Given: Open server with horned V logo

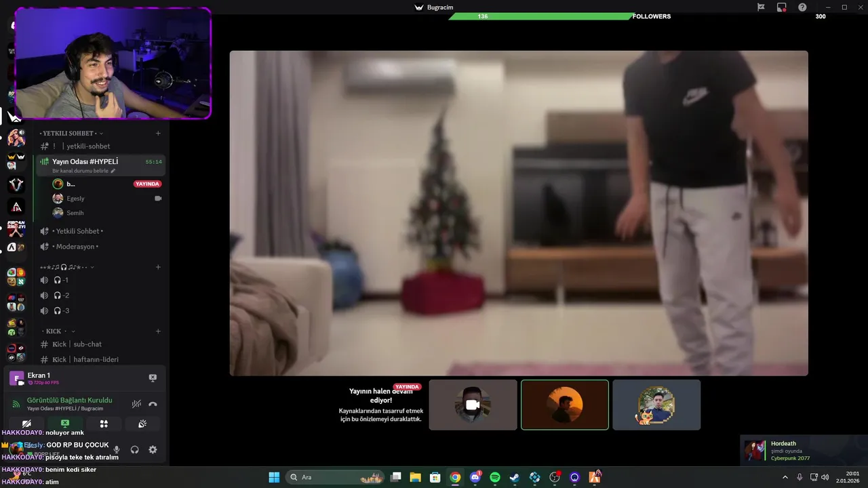Looking at the screenshot, I should pyautogui.click(x=16, y=184).
